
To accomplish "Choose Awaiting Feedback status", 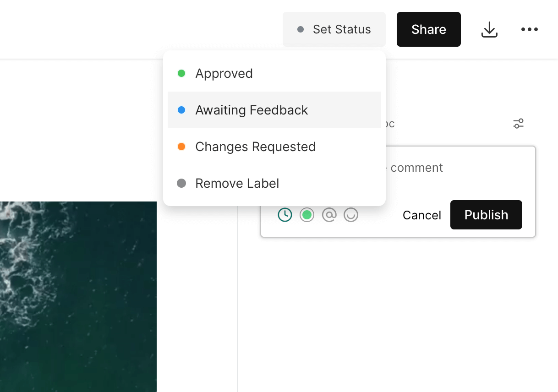I will (x=252, y=110).
